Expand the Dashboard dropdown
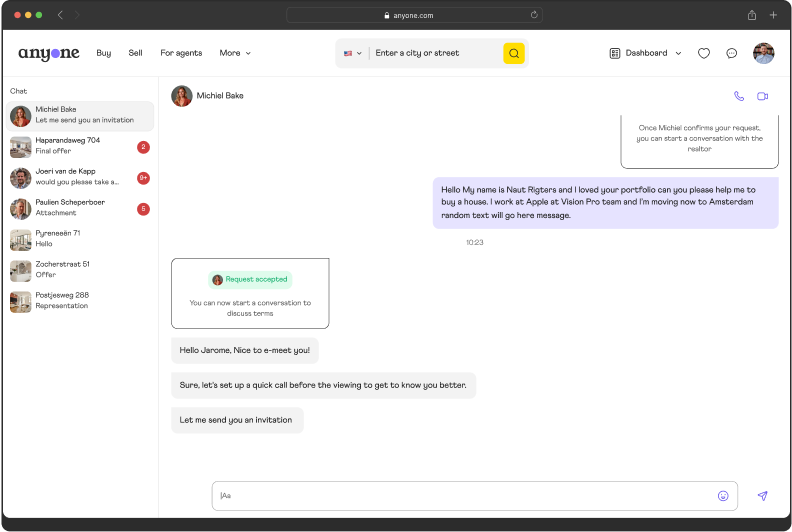The width and height of the screenshot is (792, 532). pyautogui.click(x=645, y=53)
